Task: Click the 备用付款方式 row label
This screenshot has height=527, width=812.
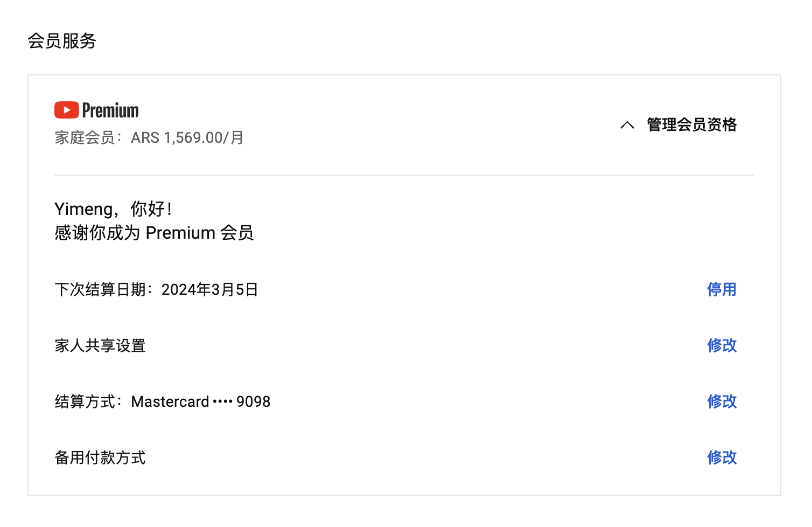Action: 100,458
